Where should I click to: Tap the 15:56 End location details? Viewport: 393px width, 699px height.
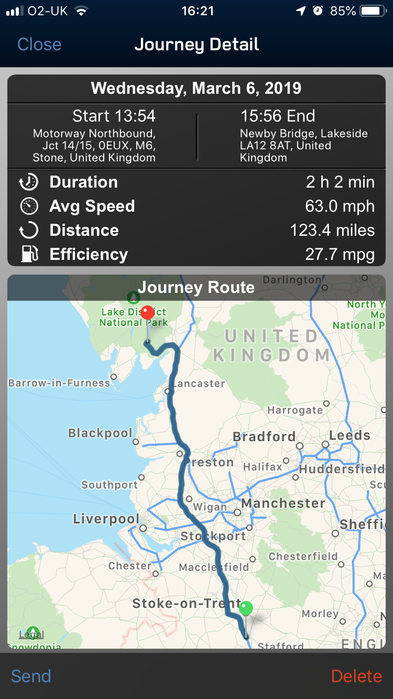point(304,136)
